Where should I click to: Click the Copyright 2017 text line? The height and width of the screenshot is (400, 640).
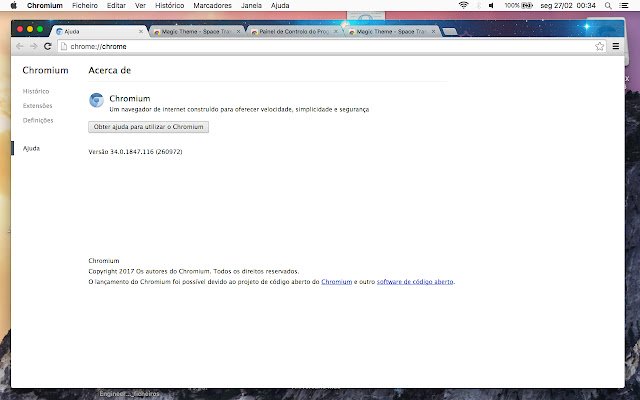pos(194,271)
